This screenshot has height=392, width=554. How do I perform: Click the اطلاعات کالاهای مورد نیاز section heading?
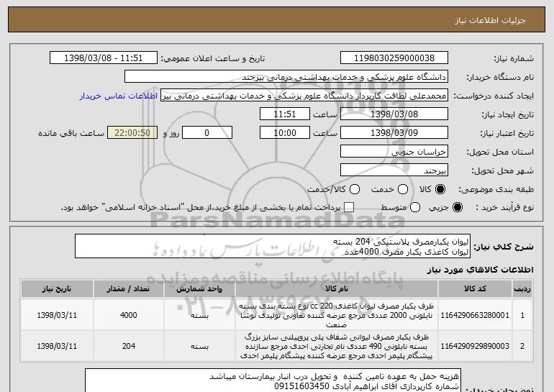click(x=480, y=270)
